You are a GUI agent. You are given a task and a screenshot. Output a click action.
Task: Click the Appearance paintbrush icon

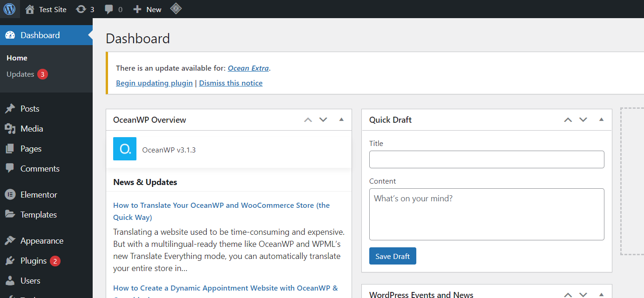pos(10,240)
